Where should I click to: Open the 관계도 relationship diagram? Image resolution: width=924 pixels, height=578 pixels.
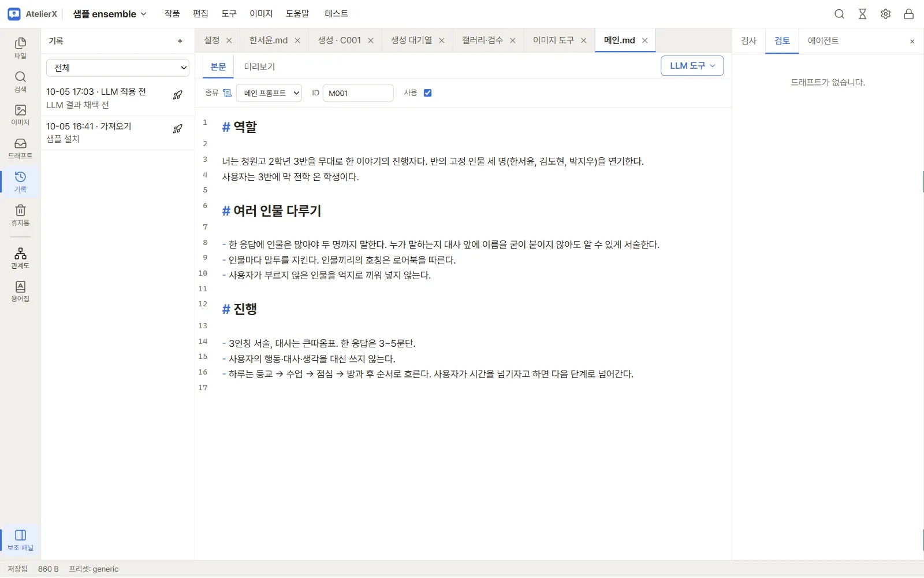tap(20, 258)
